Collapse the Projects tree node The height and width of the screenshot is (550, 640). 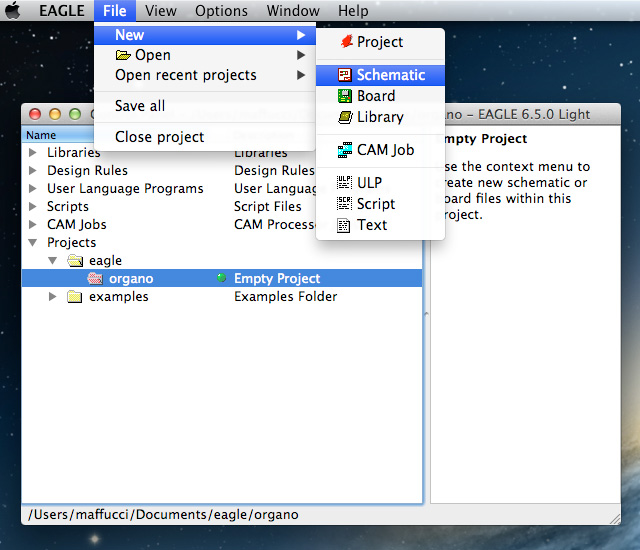pyautogui.click(x=33, y=243)
